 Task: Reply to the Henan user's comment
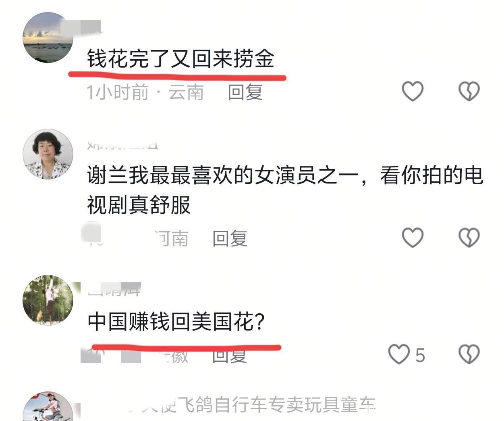(230, 239)
